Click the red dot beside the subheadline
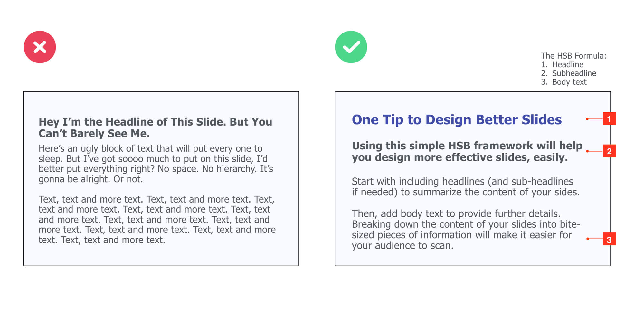The image size is (644, 322). (x=587, y=151)
